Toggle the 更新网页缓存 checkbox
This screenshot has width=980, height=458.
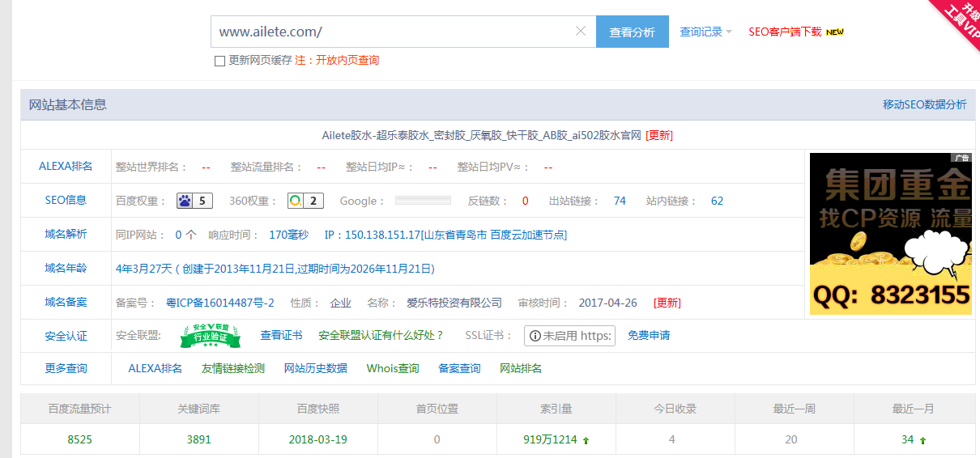click(x=219, y=61)
